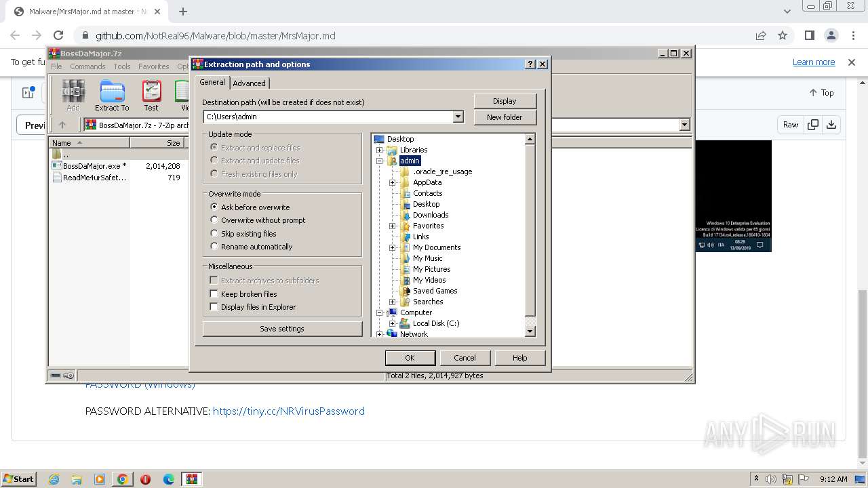Open the new tab plus button
The height and width of the screenshot is (488, 868).
pos(183,12)
